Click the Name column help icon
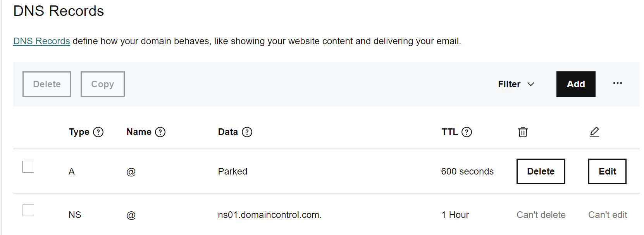Screen dimensions: 644x235 pos(160,132)
